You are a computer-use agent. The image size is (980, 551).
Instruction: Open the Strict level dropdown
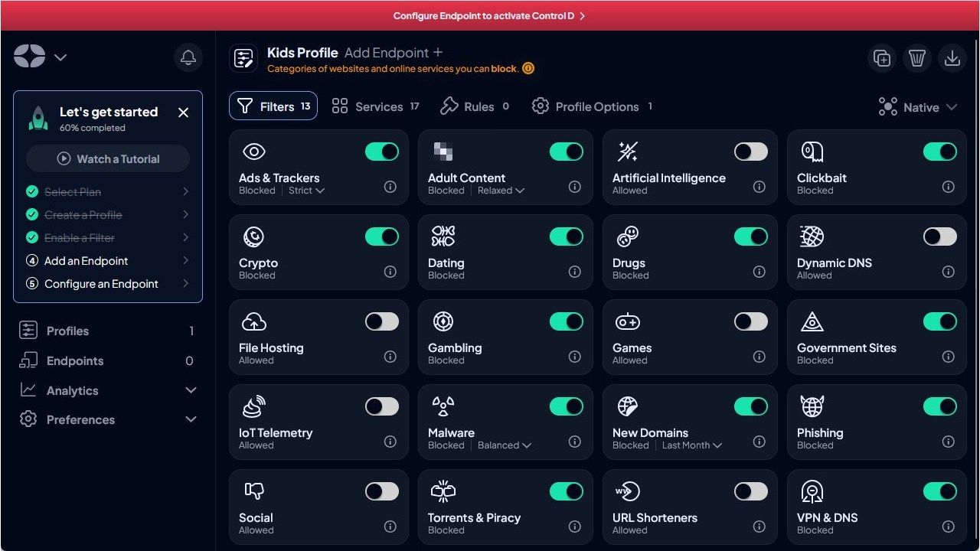click(306, 191)
